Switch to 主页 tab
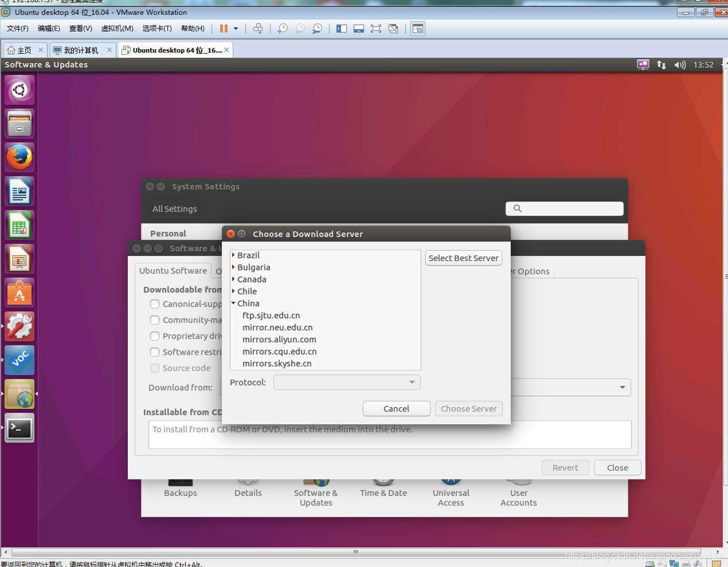The height and width of the screenshot is (567, 728). coord(25,50)
